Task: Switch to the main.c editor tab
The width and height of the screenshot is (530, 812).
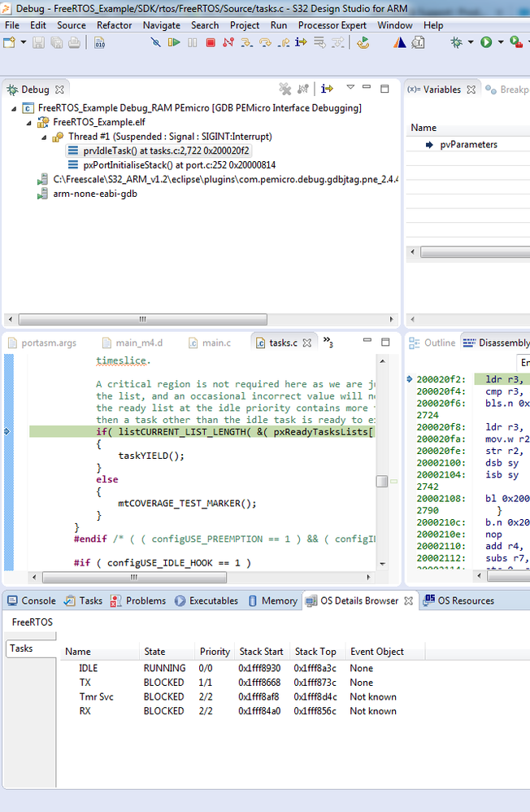Action: [x=211, y=343]
